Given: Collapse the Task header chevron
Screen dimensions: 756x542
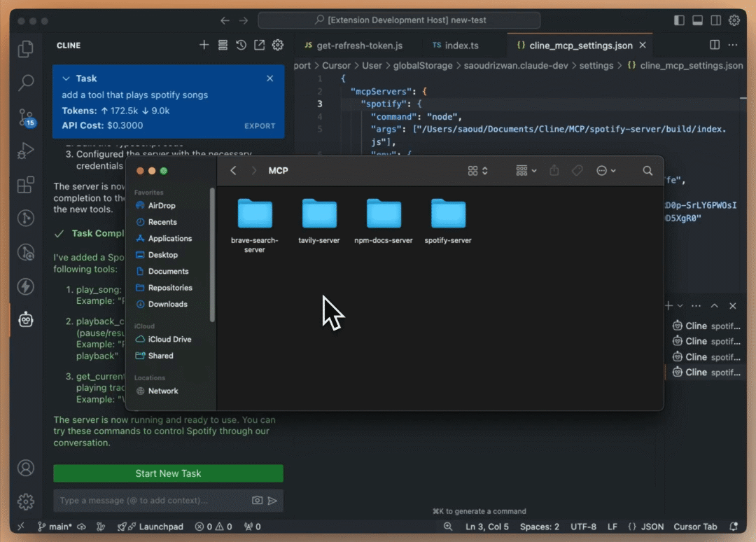Looking at the screenshot, I should pos(66,78).
